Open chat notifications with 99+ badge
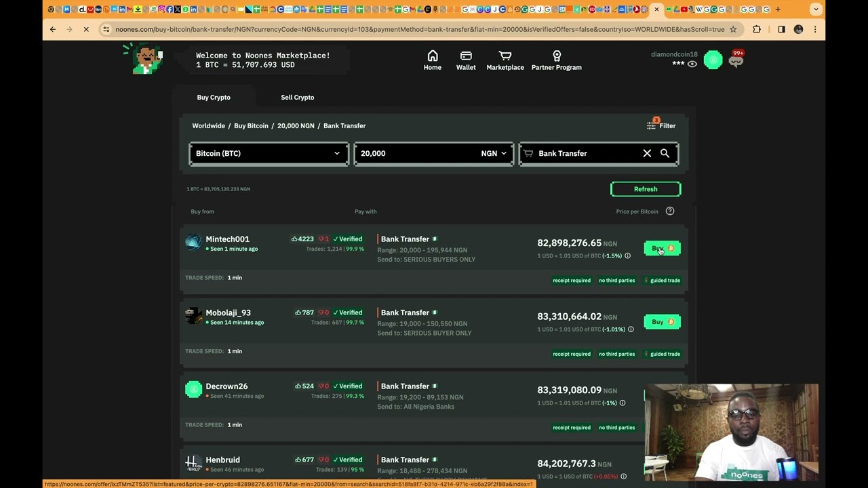This screenshot has height=488, width=868. click(x=736, y=60)
